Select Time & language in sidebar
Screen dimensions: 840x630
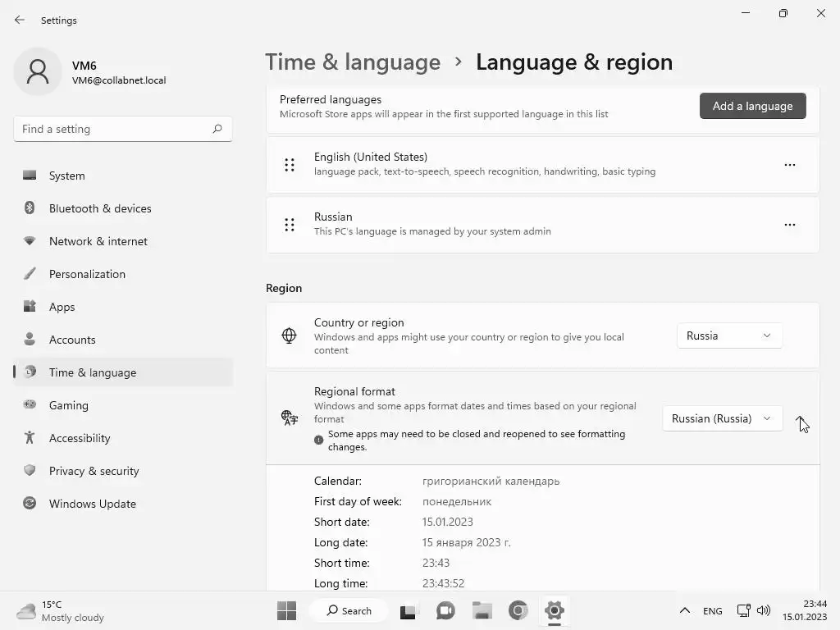point(123,372)
